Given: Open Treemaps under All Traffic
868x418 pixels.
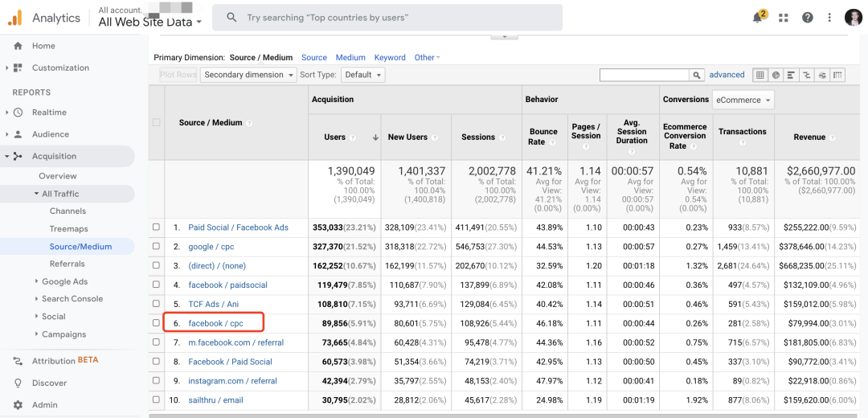Looking at the screenshot, I should point(68,228).
